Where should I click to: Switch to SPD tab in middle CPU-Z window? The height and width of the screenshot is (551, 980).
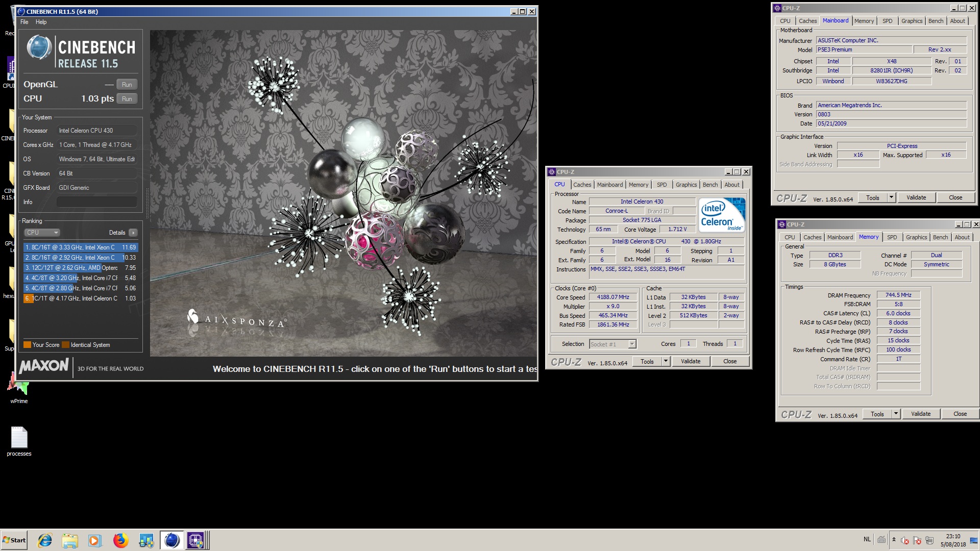662,185
